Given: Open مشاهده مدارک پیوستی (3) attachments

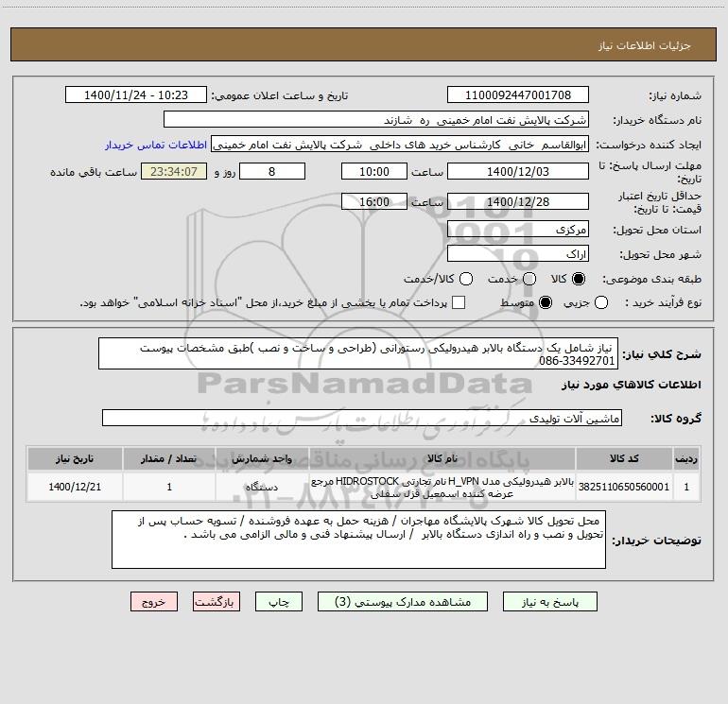Looking at the screenshot, I should tap(403, 602).
